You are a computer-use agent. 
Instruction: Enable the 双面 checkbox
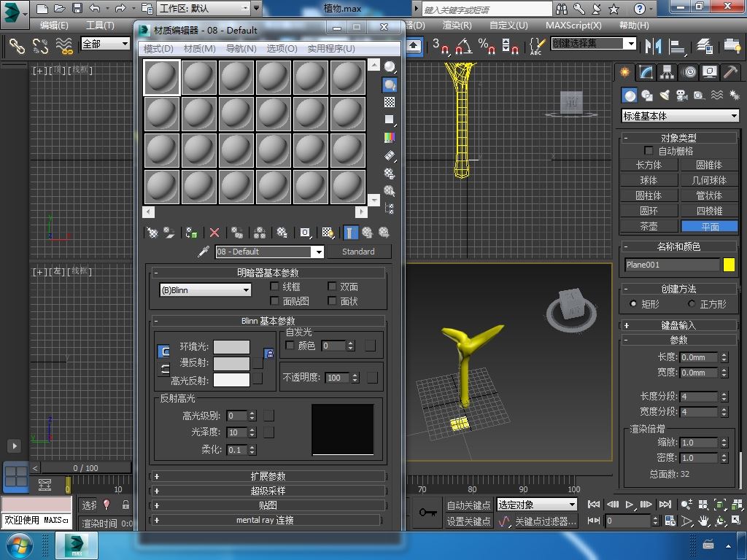pyautogui.click(x=332, y=286)
